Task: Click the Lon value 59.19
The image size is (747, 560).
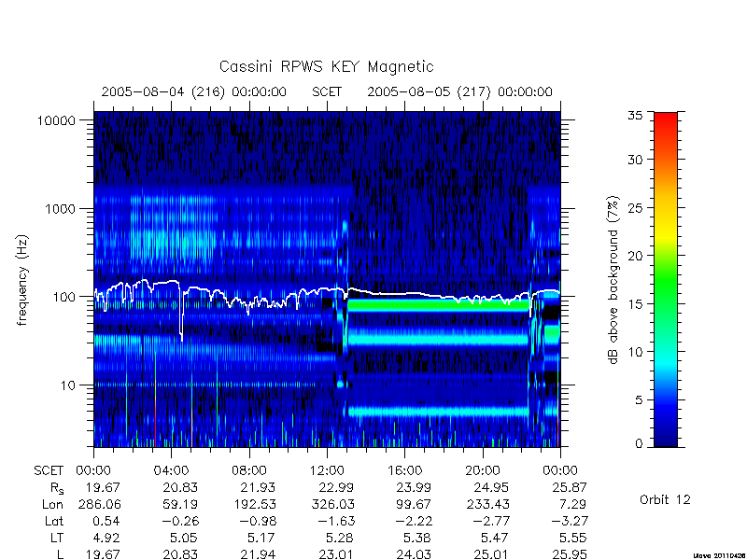Action: click(180, 504)
